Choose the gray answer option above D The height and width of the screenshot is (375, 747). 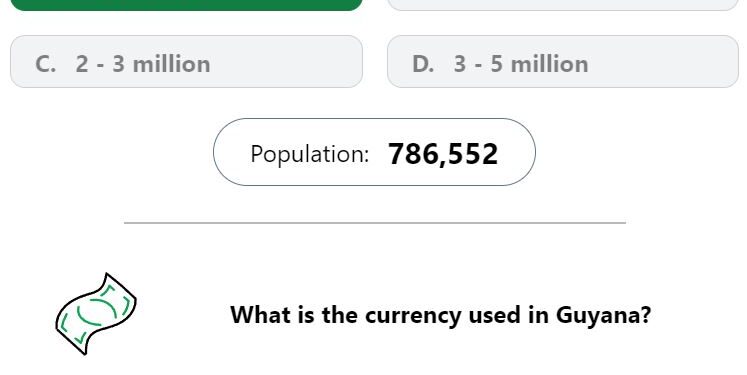click(x=563, y=5)
